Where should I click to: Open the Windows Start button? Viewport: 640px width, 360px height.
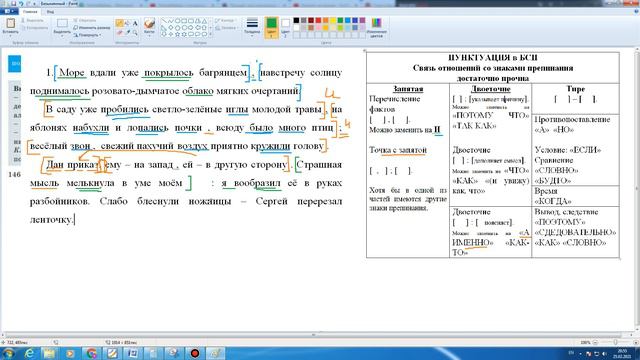8,353
